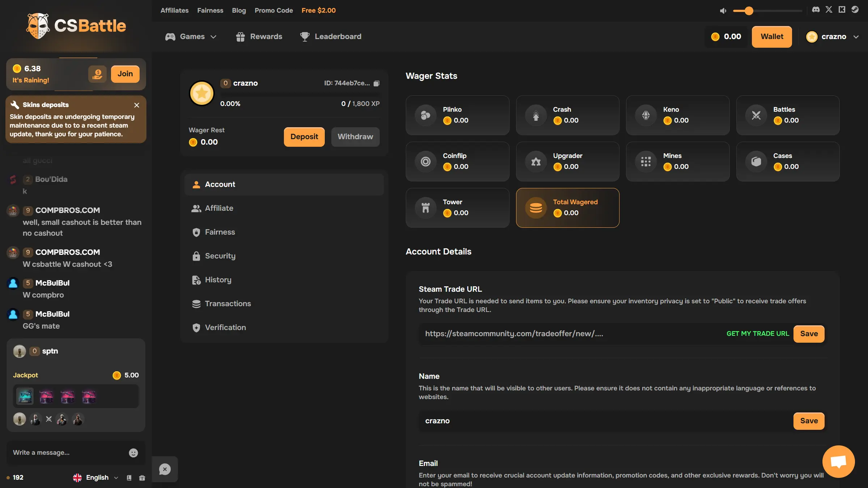Open the Leaderboard page
This screenshot has height=488, width=868.
(x=331, y=37)
